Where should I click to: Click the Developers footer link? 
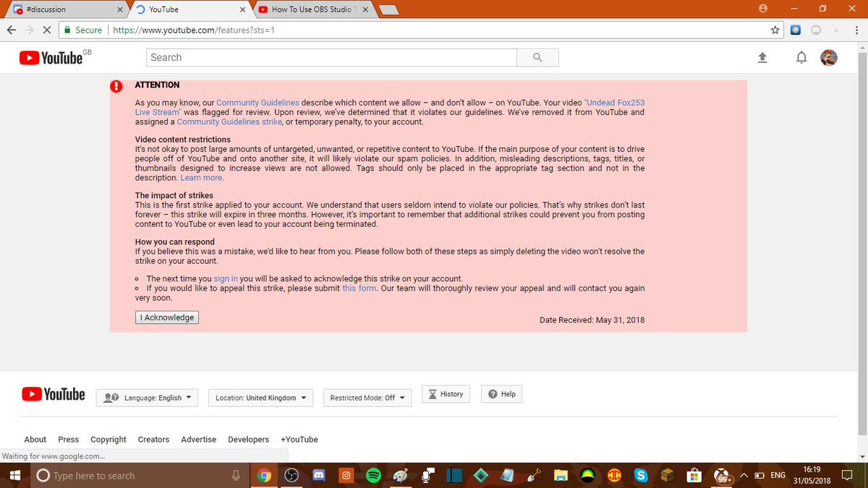pos(248,440)
